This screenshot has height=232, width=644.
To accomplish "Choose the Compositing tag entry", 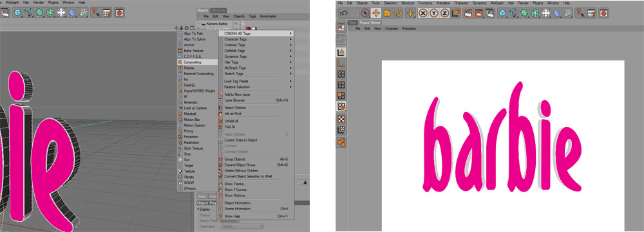I will tap(198, 62).
